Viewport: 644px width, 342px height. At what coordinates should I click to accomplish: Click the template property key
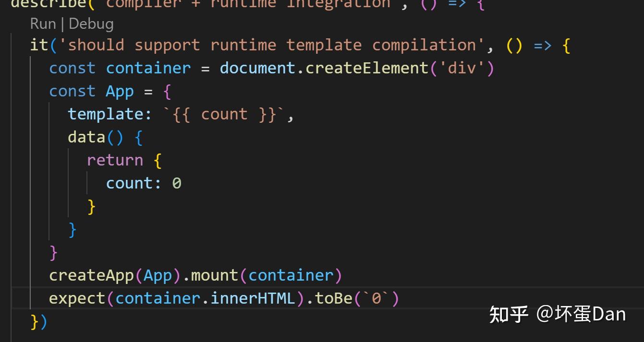pyautogui.click(x=106, y=114)
